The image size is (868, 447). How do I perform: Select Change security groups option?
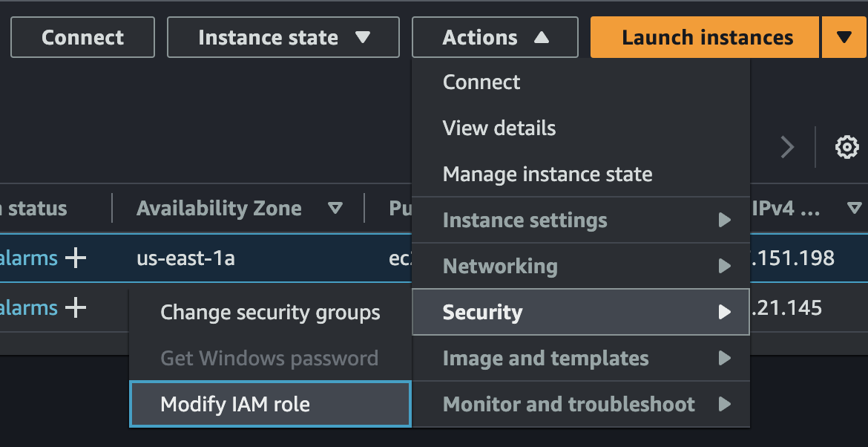tap(270, 313)
